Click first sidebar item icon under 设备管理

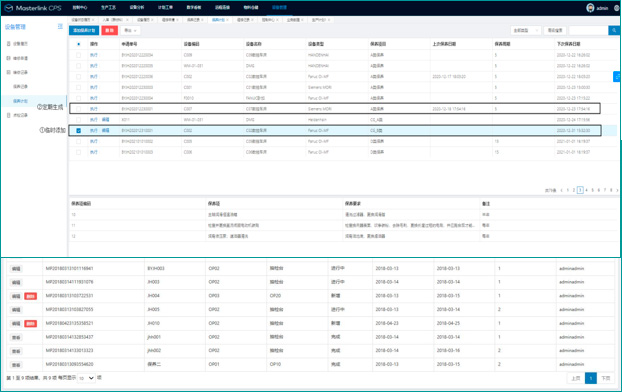(x=9, y=44)
